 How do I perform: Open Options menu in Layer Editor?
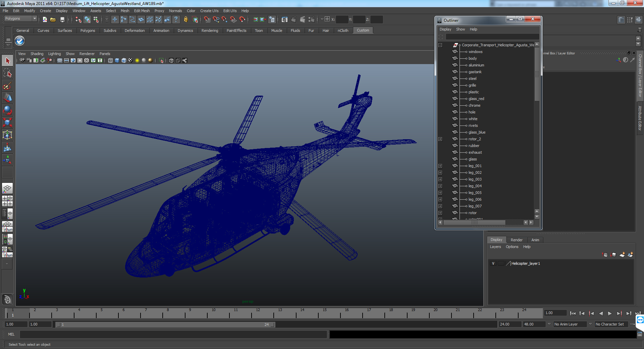(x=512, y=247)
